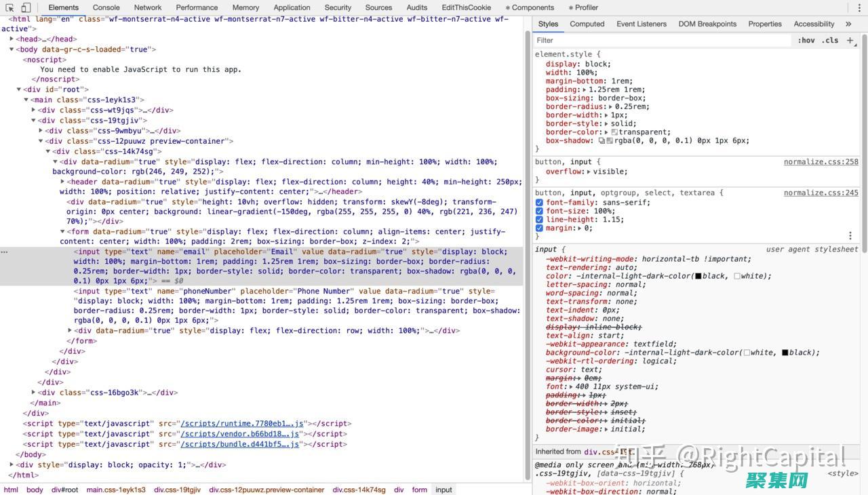Uncheck the line-height: 1.15 property
868x495 pixels.
[x=539, y=220]
